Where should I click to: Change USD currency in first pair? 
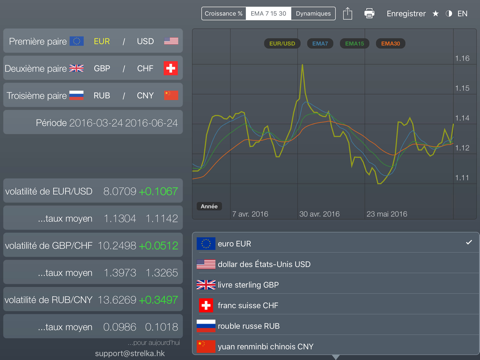tap(145, 41)
